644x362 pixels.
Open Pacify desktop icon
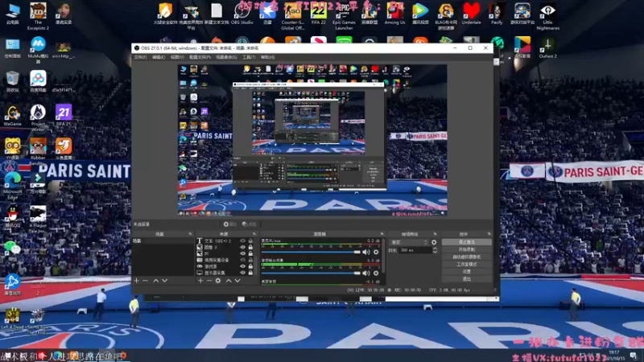(x=497, y=13)
